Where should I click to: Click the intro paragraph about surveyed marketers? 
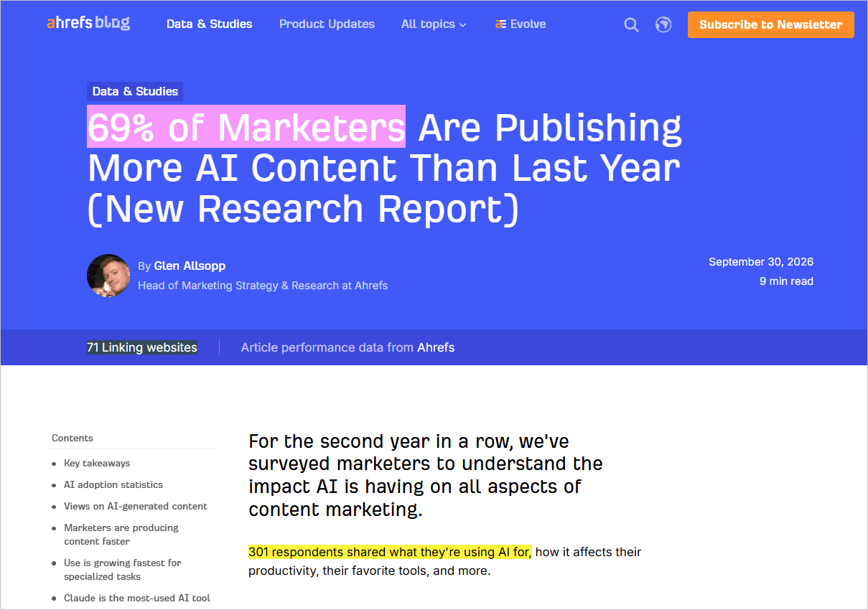[426, 475]
